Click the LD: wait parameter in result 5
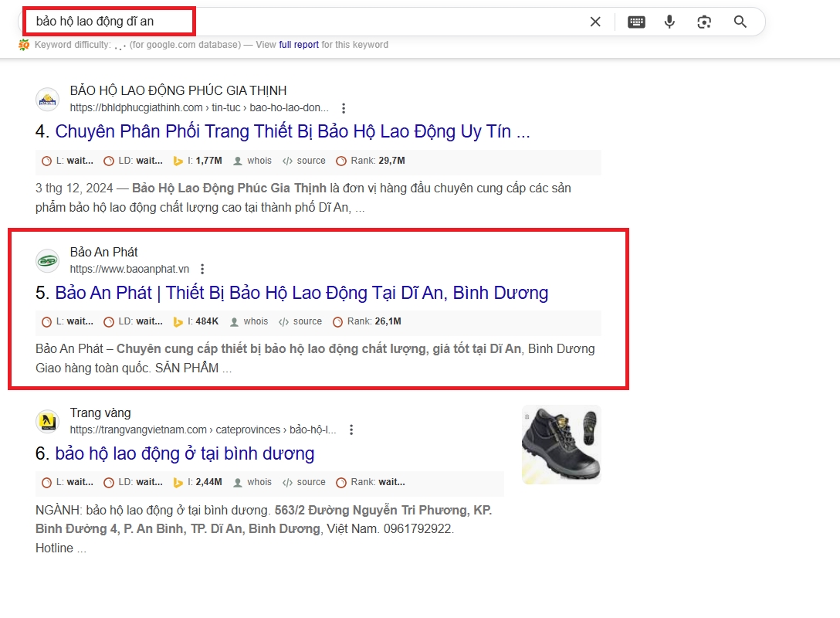Image resolution: width=840 pixels, height=618 pixels. tap(134, 321)
